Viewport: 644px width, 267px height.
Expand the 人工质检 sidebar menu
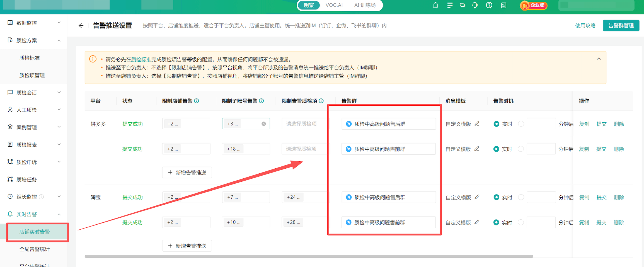59,110
